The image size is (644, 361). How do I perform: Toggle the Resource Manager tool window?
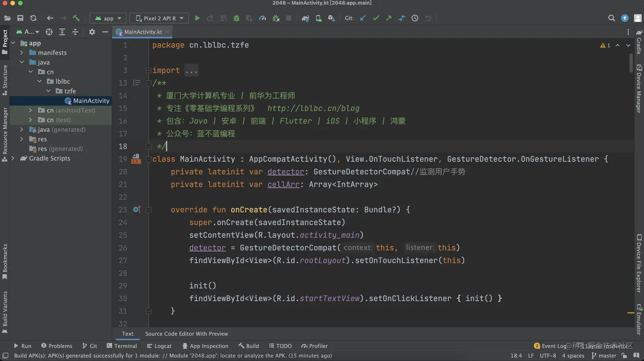[x=5, y=134]
